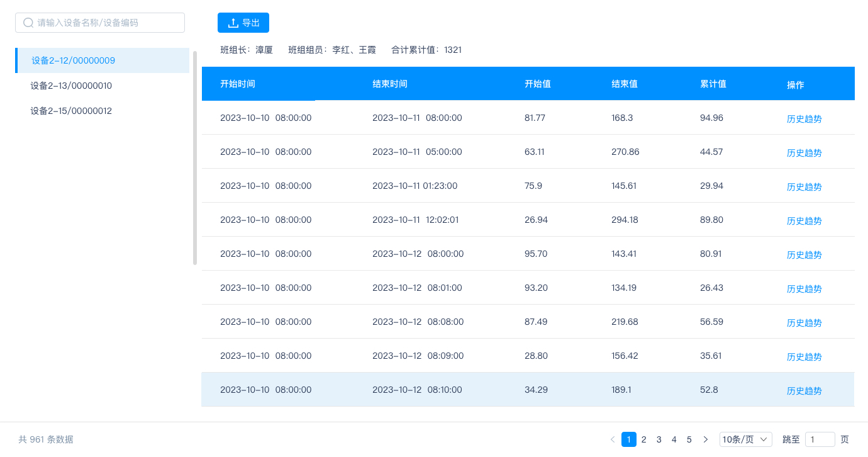The height and width of the screenshot is (457, 868).
Task: Jump to page 3
Action: tap(659, 439)
